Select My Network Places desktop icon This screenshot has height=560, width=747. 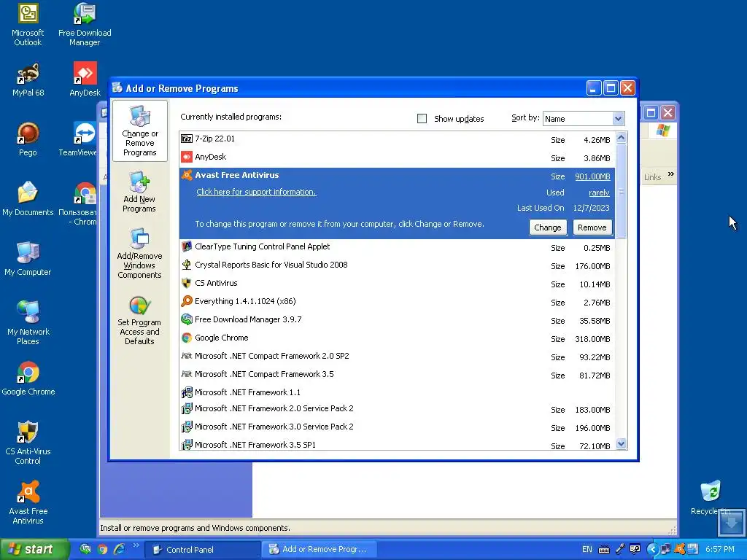click(x=28, y=323)
